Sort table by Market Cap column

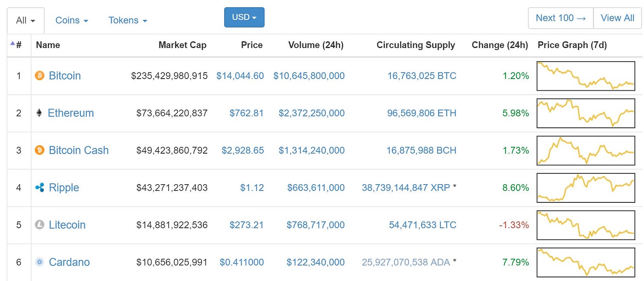pyautogui.click(x=182, y=45)
